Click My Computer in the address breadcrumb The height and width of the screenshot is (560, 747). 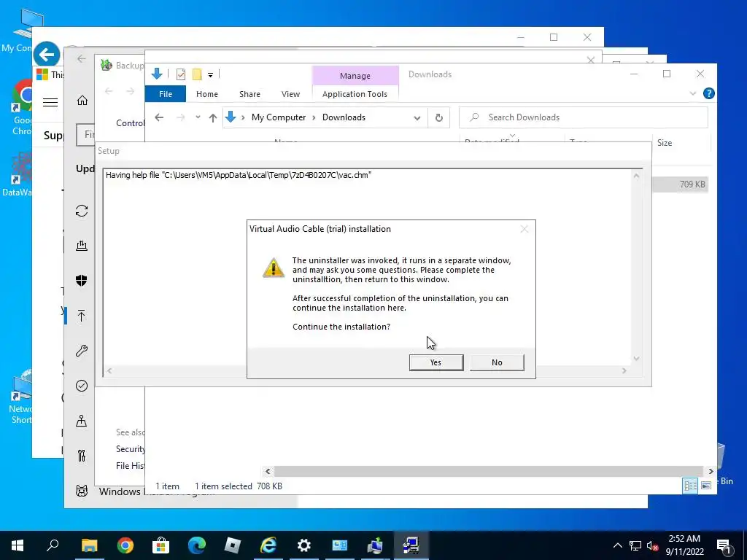[x=279, y=117]
